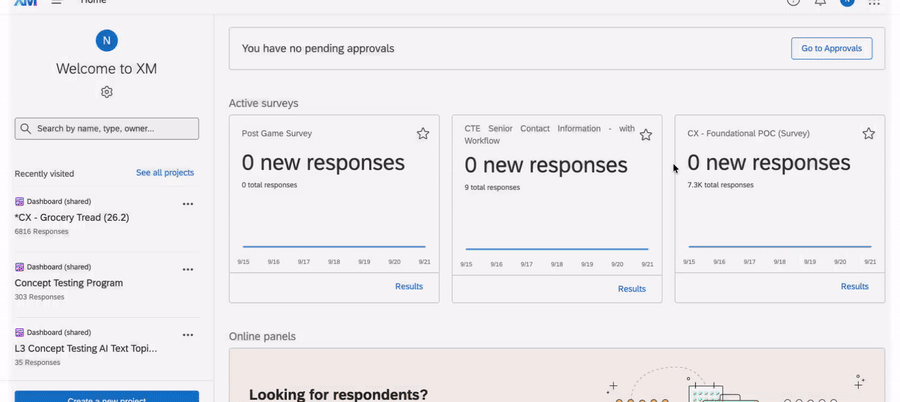Open the *CX - Grocery Tread (26.2) dashboard
The image size is (900, 402).
tap(72, 218)
